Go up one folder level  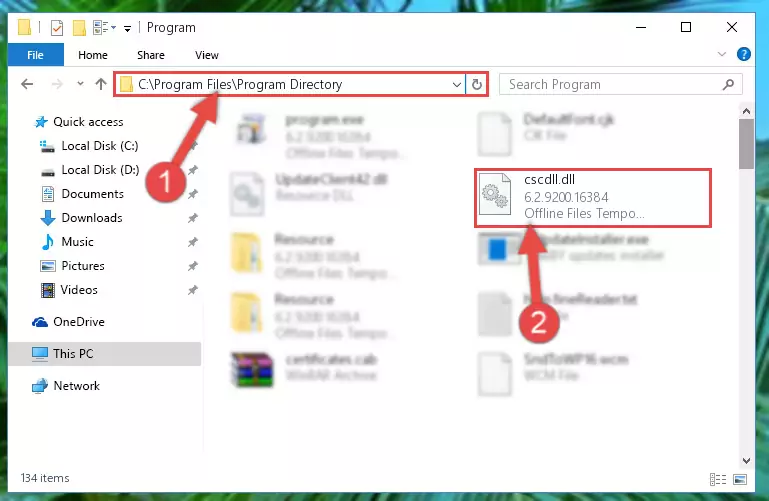click(101, 84)
